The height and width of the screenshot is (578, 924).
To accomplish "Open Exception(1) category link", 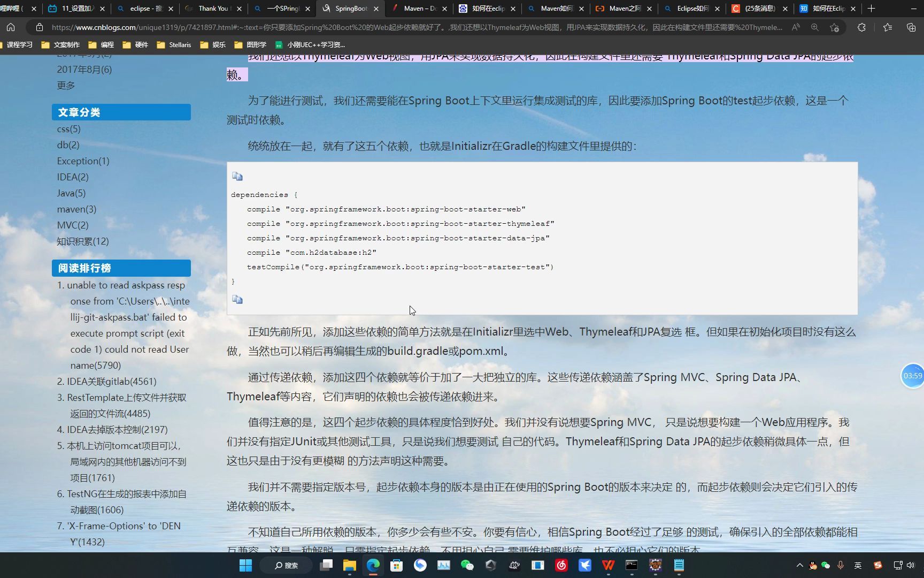I will pyautogui.click(x=83, y=161).
